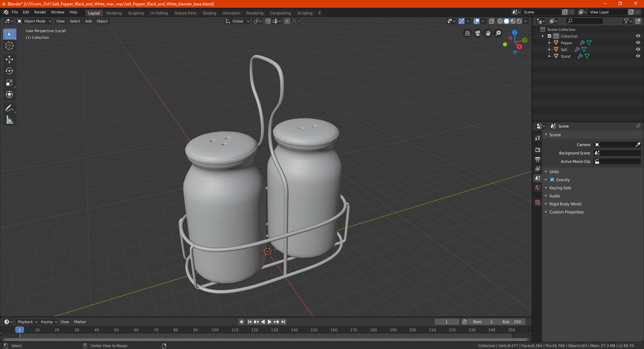Add a new workspace with plus button
This screenshot has width=644, height=349.
click(x=319, y=13)
